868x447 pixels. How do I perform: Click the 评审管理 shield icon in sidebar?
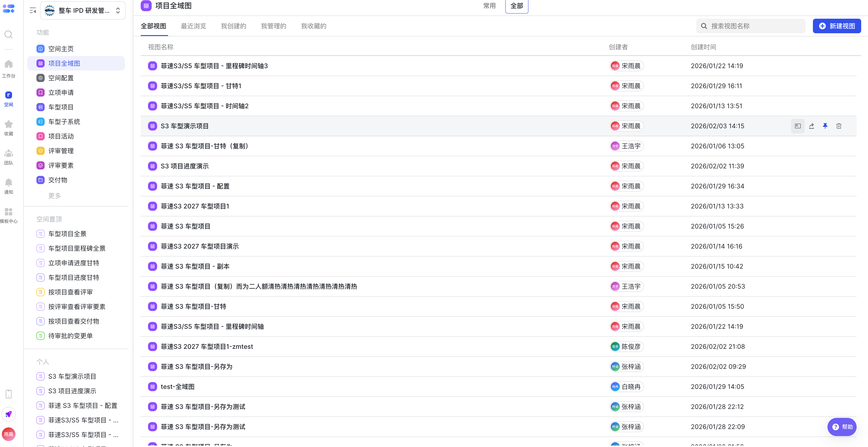(x=41, y=151)
